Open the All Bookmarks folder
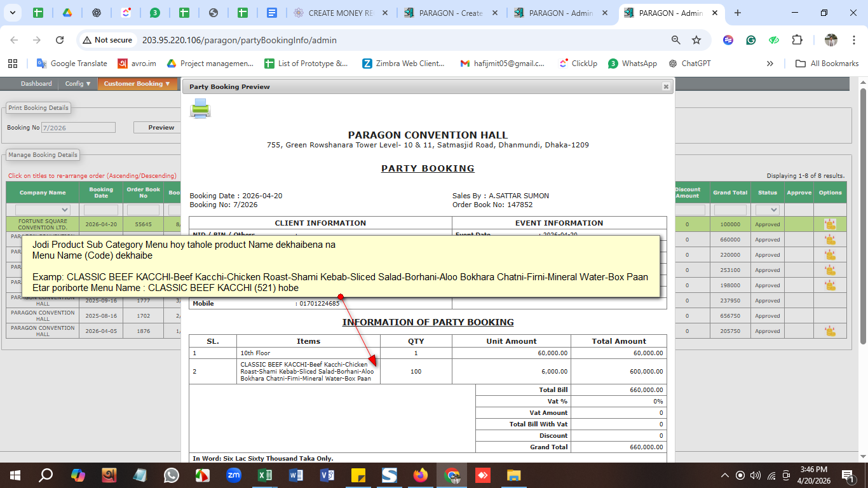This screenshot has width=868, height=488. point(827,64)
